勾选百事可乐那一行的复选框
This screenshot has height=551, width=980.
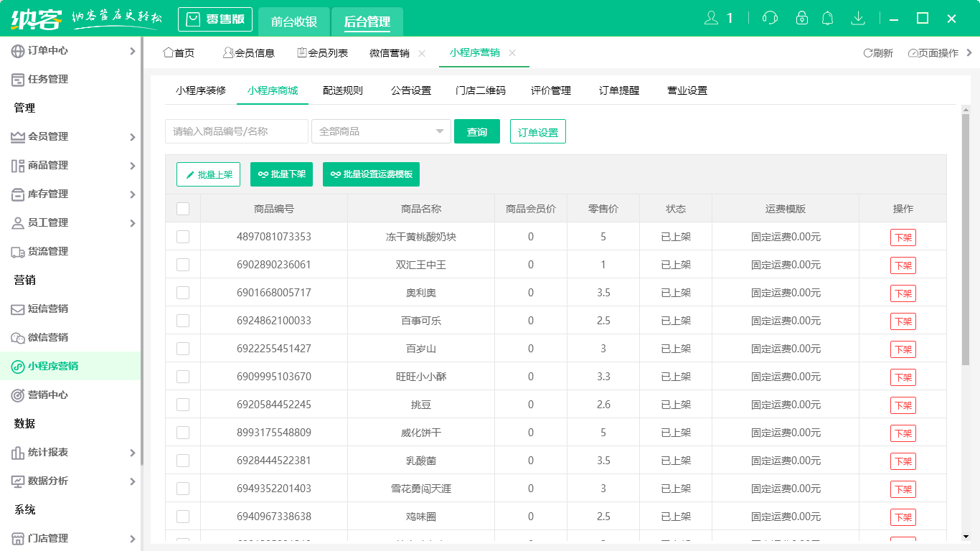pyautogui.click(x=183, y=321)
